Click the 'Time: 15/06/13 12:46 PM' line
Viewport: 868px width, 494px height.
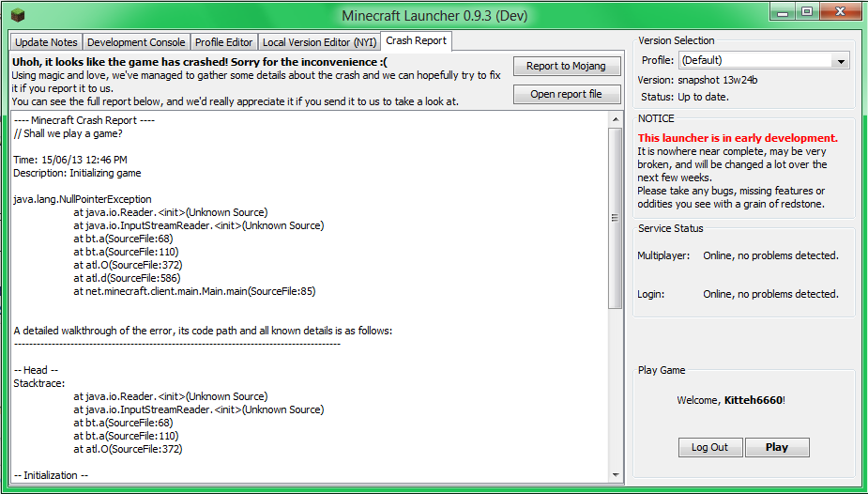click(70, 160)
